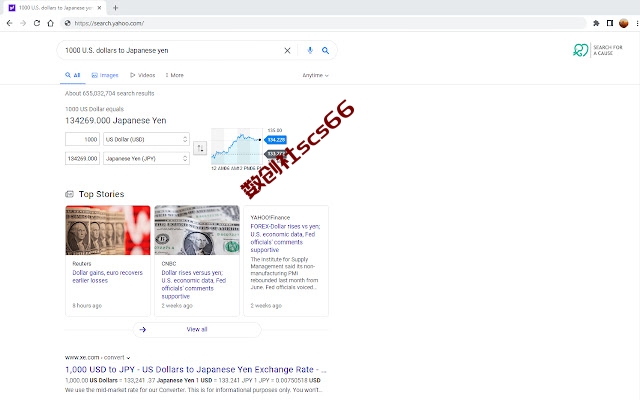Click the '8 hours ago' Reuters timestamp
The image size is (640, 400).
coord(87,306)
